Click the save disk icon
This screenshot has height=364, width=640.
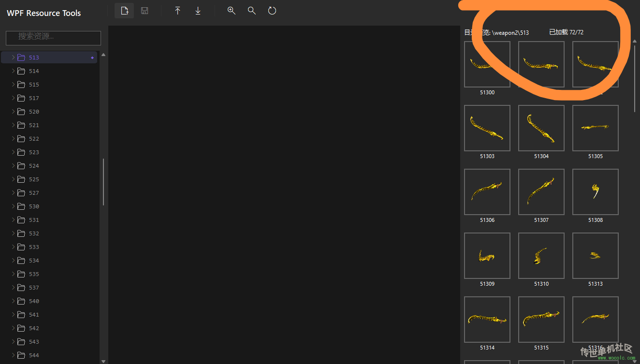point(145,11)
